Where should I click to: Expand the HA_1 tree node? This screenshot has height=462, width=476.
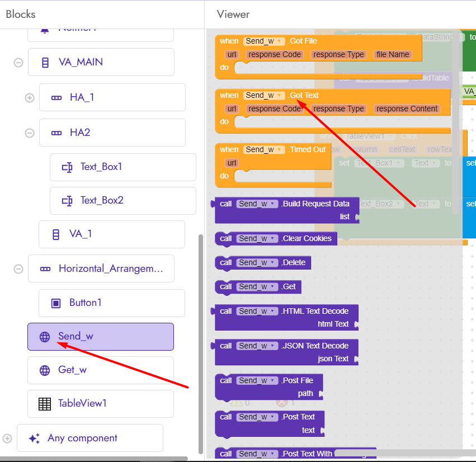pos(29,97)
